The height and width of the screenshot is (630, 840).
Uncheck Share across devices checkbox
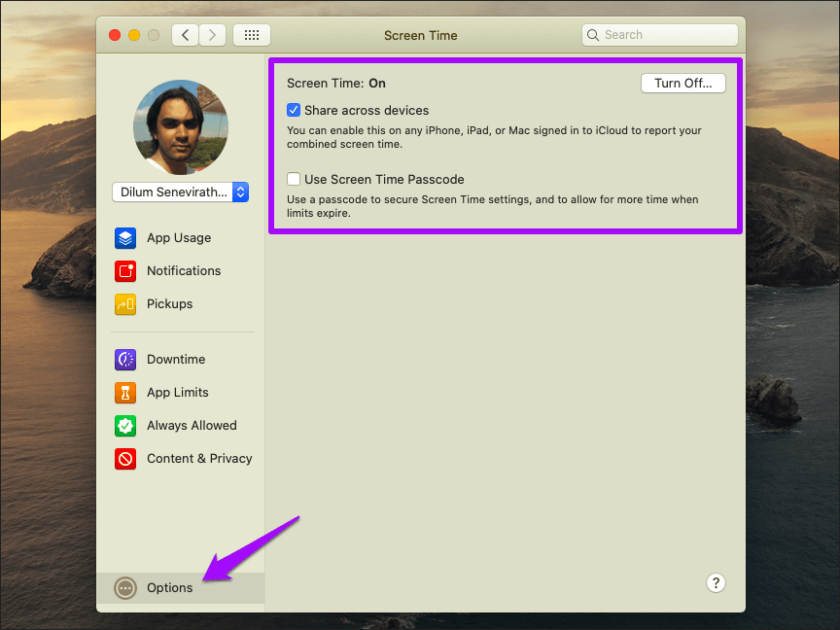[294, 111]
